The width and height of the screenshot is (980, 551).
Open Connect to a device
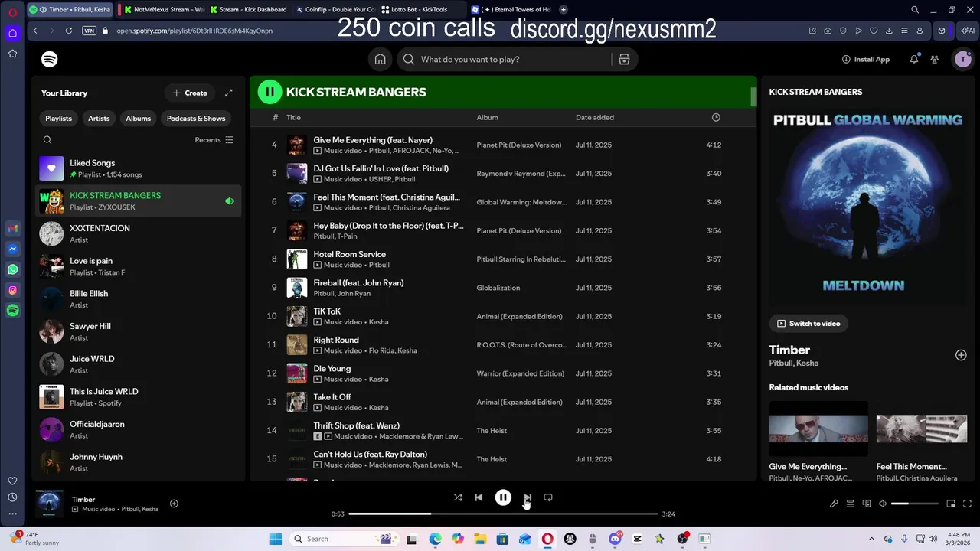tap(867, 504)
